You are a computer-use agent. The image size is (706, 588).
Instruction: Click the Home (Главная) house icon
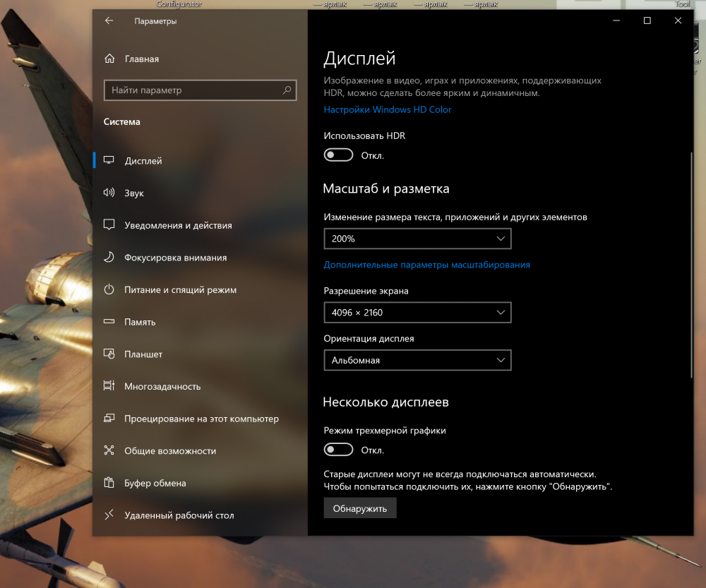[x=109, y=59]
